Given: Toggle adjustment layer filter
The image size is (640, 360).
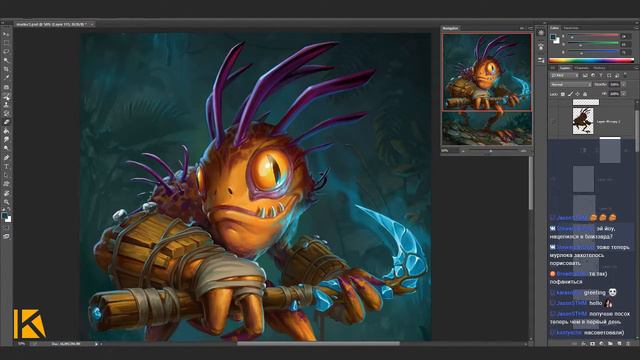Looking at the screenshot, I should click(593, 76).
